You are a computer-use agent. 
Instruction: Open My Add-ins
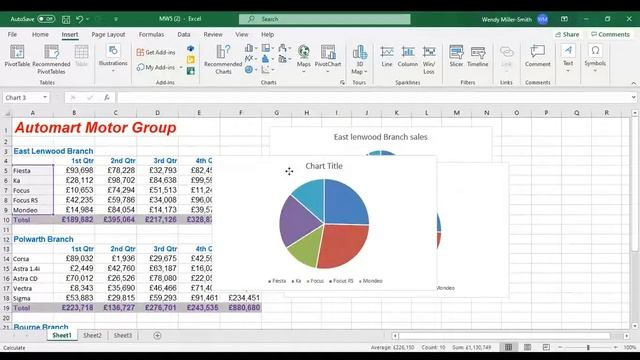[159, 67]
